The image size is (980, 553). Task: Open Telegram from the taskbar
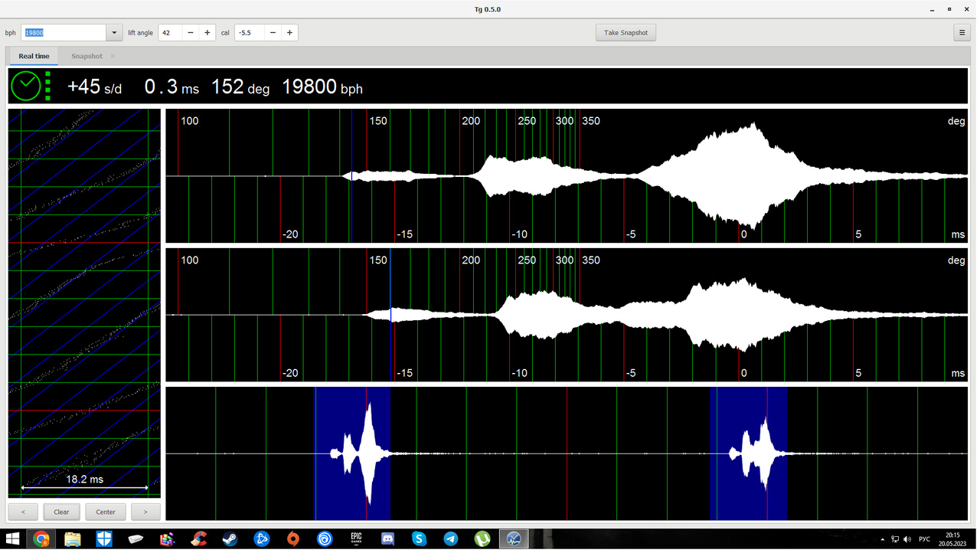451,539
